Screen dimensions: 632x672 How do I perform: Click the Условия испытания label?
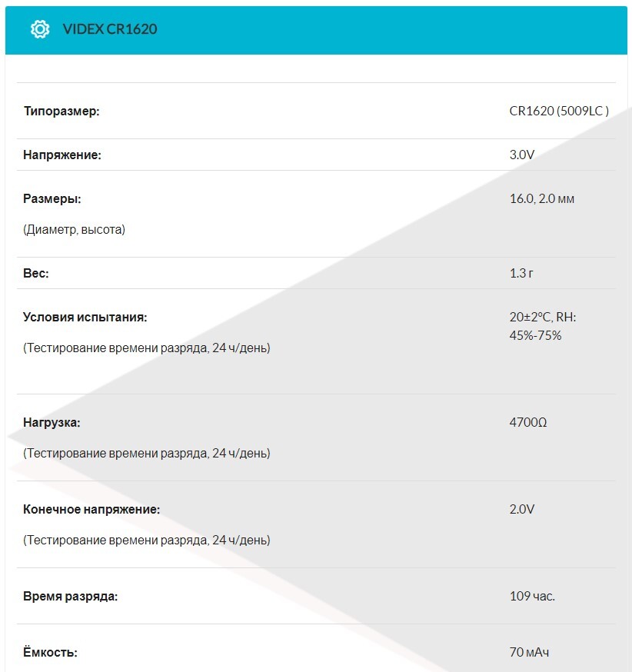point(85,317)
